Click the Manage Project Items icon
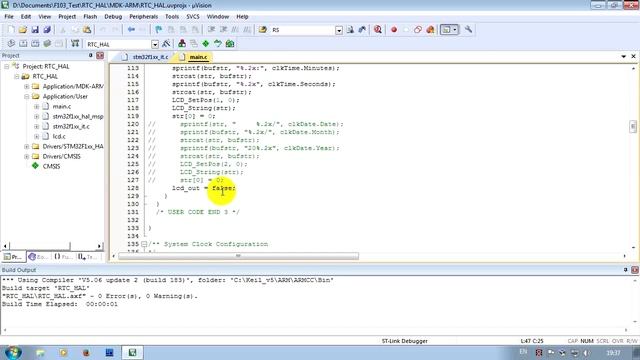This screenshot has width=640, height=360. [182, 44]
